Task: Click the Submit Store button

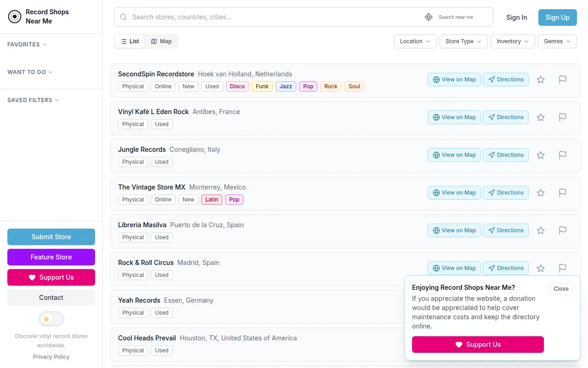Action: click(x=51, y=237)
